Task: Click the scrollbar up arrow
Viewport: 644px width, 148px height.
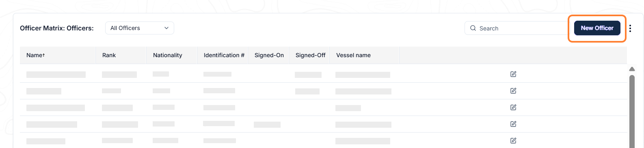Action: (x=632, y=69)
